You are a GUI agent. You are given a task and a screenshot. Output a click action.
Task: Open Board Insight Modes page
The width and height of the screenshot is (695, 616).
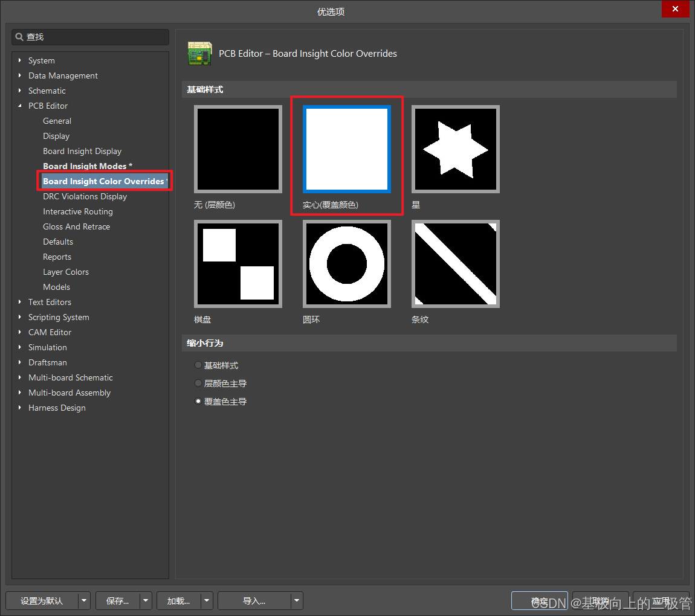[87, 166]
